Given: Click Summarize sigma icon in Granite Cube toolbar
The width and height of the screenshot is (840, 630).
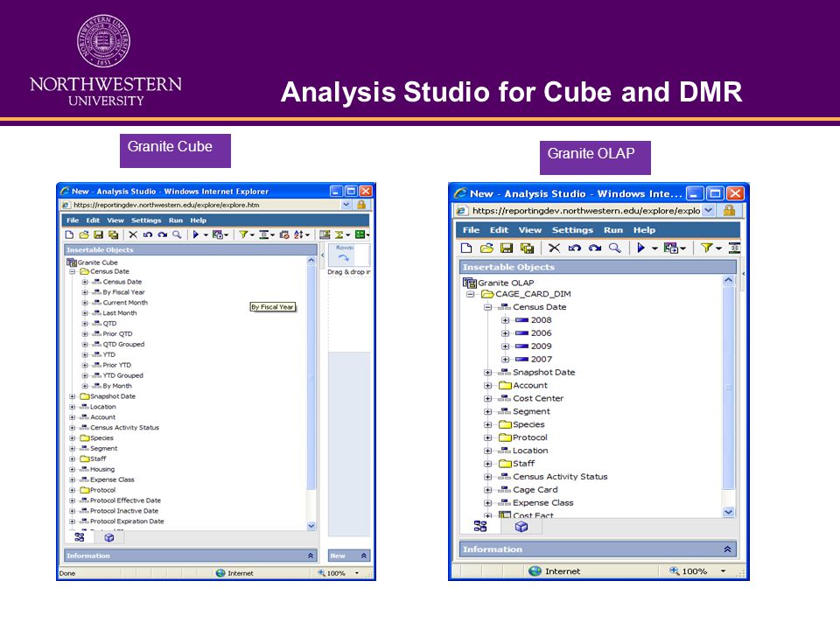Looking at the screenshot, I should pos(339,234).
